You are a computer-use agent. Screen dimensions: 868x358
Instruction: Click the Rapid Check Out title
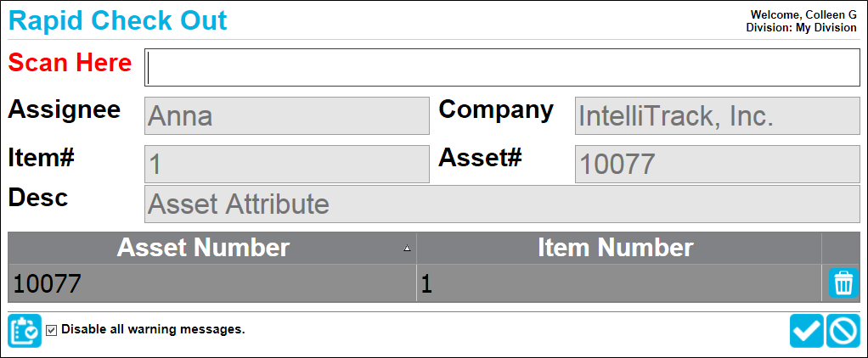(x=118, y=21)
